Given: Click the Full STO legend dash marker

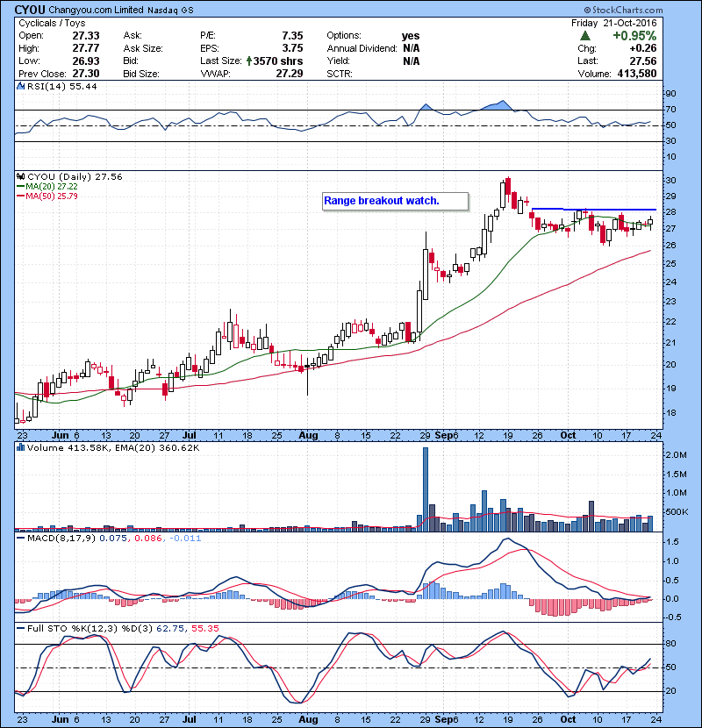Looking at the screenshot, I should (x=20, y=629).
